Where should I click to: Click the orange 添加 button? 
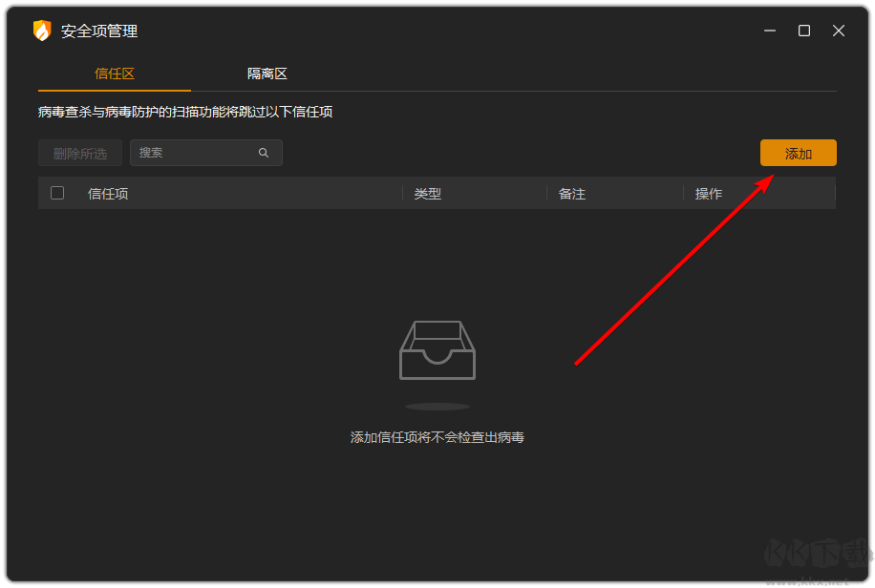tap(798, 153)
